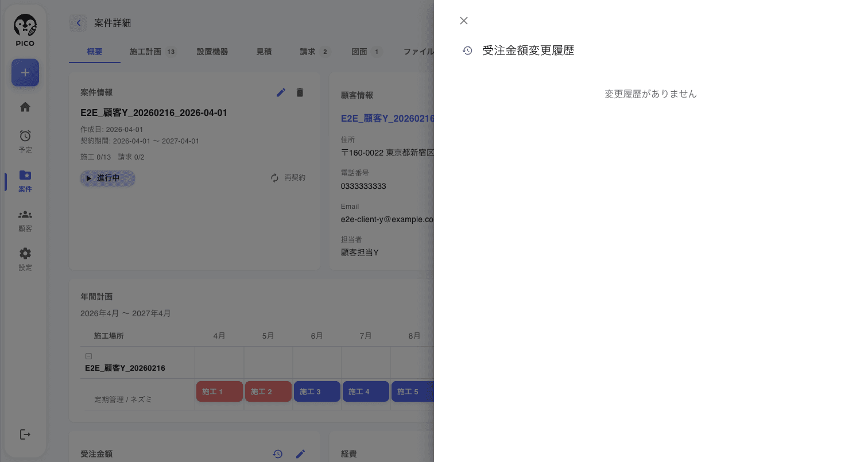Image resolution: width=868 pixels, height=462 pixels.
Task: Collapse the E2E_顧客Y_20260216 row in 年間計画
Action: 88,356
